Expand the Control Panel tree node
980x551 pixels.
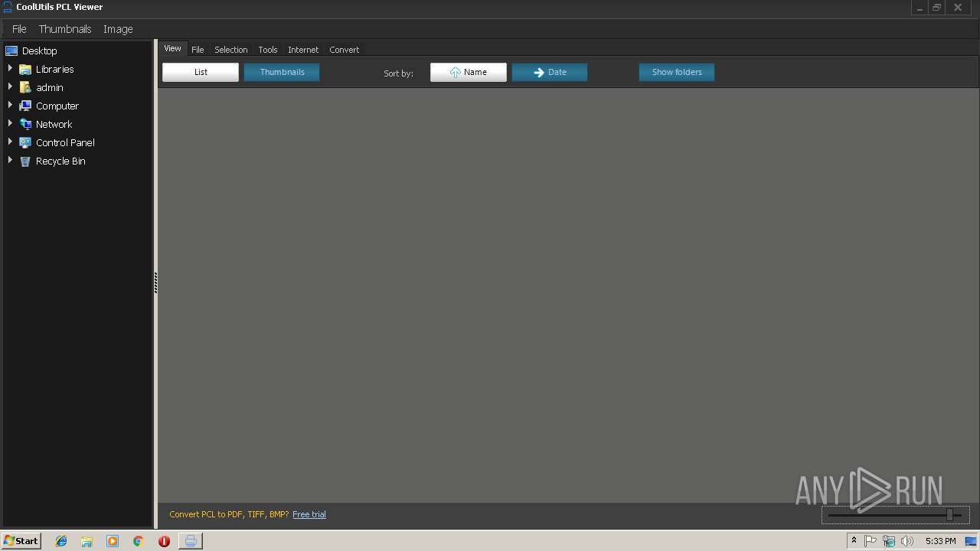click(x=10, y=142)
